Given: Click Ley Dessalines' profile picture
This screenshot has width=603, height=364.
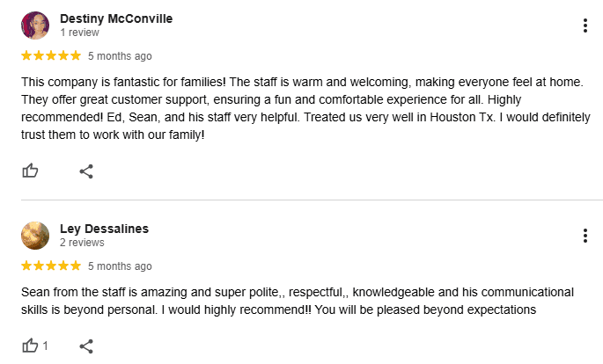Looking at the screenshot, I should tap(35, 236).
